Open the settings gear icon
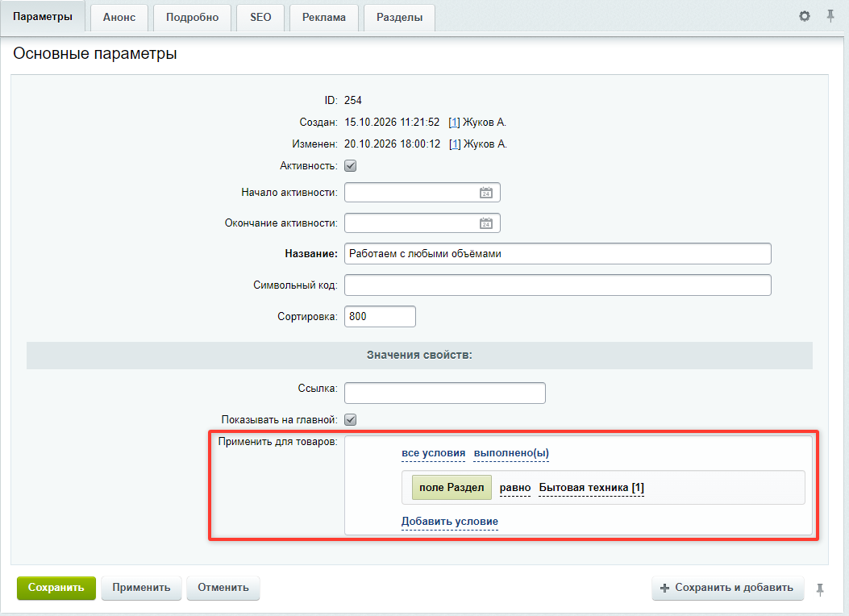Image resolution: width=849 pixels, height=616 pixels. pyautogui.click(x=805, y=16)
